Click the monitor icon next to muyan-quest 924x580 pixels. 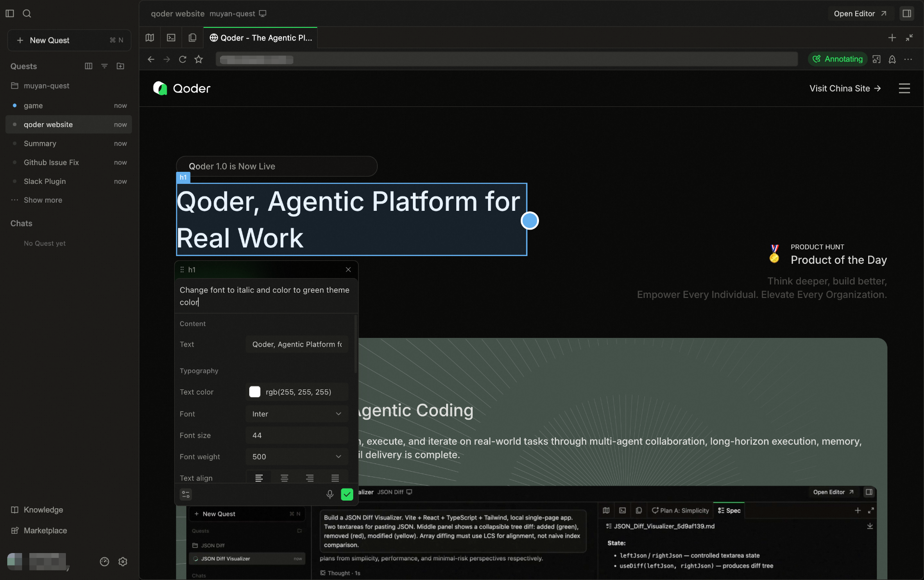pyautogui.click(x=263, y=13)
